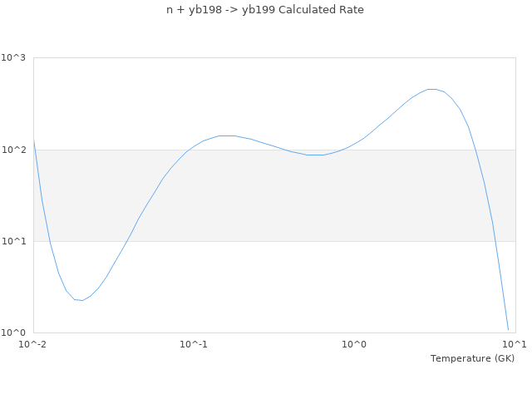Select the 10^-2 x-axis tick label
Image resolution: width=532 pixels, height=399 pixels.
coord(33,344)
